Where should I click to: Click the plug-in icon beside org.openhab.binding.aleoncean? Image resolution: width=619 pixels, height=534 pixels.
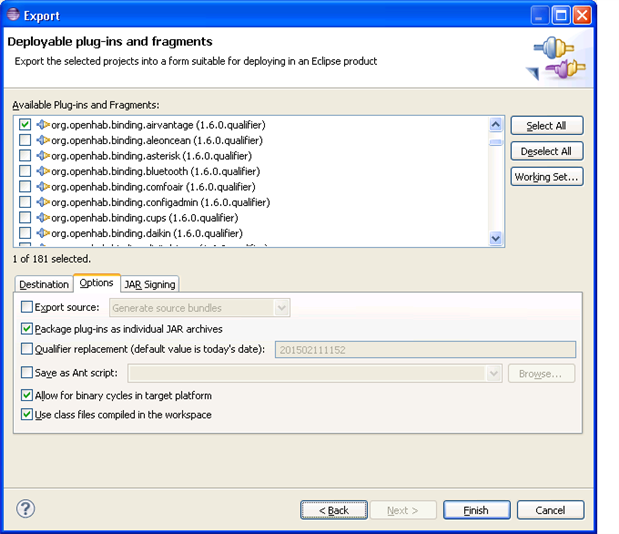[x=43, y=140]
